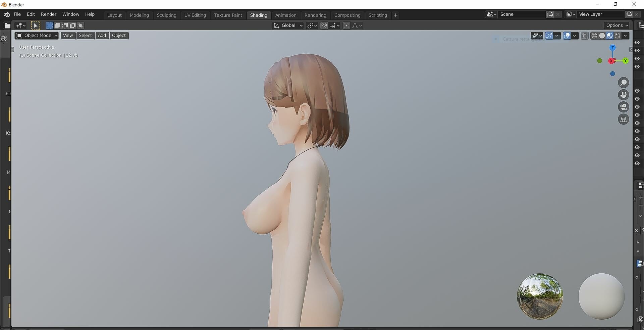Click the View button in viewport header

68,36
